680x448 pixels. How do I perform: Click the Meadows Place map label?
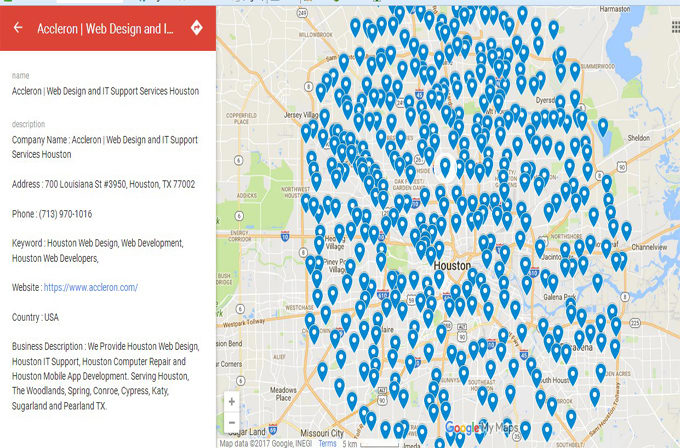click(x=283, y=394)
